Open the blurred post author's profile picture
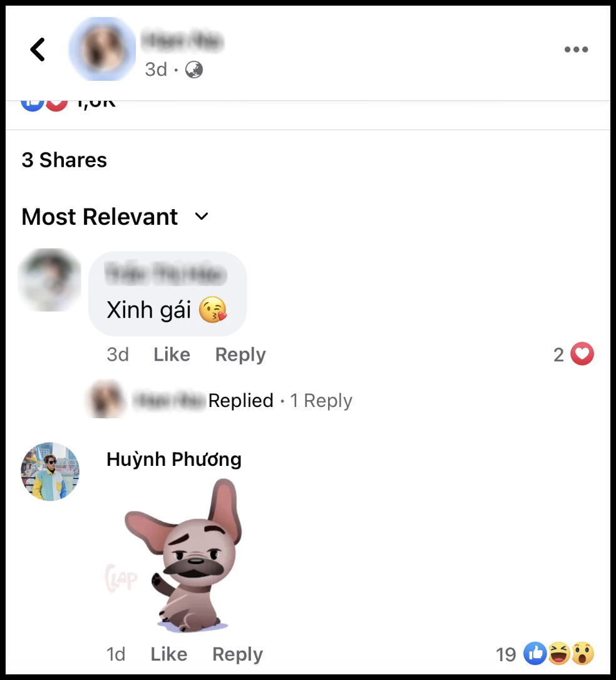Viewport: 616px width, 680px height. pos(102,49)
